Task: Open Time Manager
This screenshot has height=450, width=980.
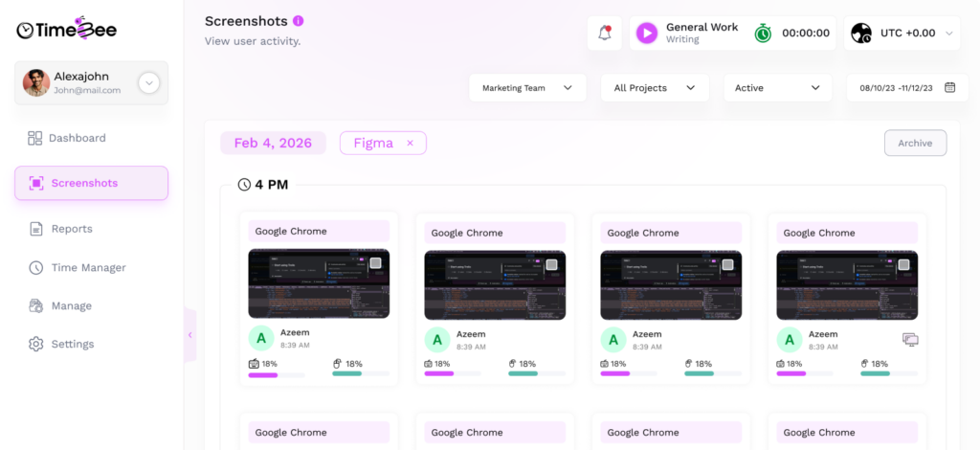Action: pos(91,267)
